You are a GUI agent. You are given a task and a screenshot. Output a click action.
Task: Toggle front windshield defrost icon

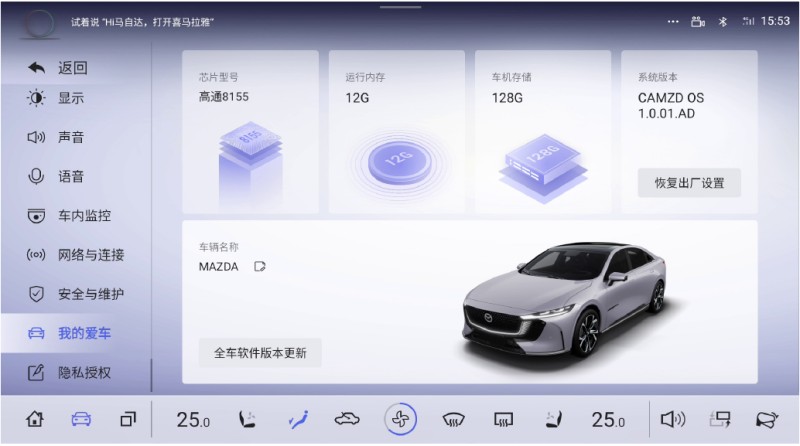(x=453, y=420)
